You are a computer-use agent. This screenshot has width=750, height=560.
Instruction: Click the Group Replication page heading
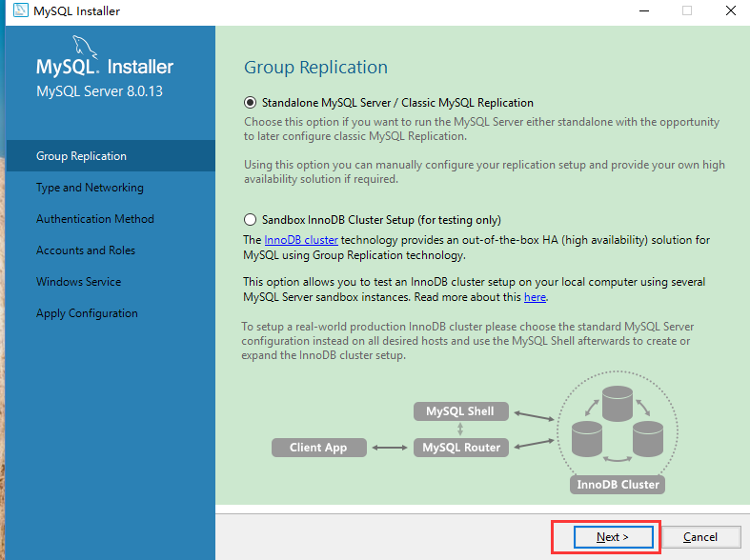point(315,68)
